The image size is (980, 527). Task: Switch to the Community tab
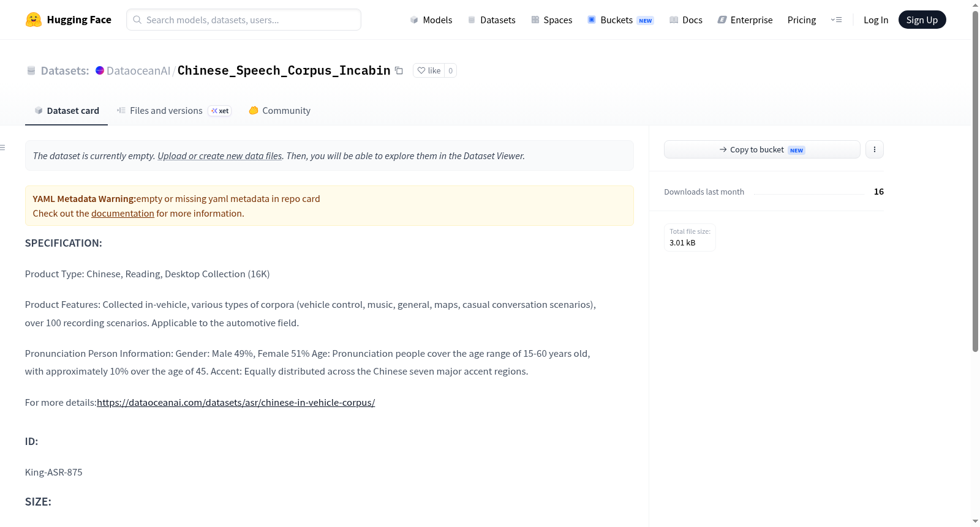tap(280, 111)
